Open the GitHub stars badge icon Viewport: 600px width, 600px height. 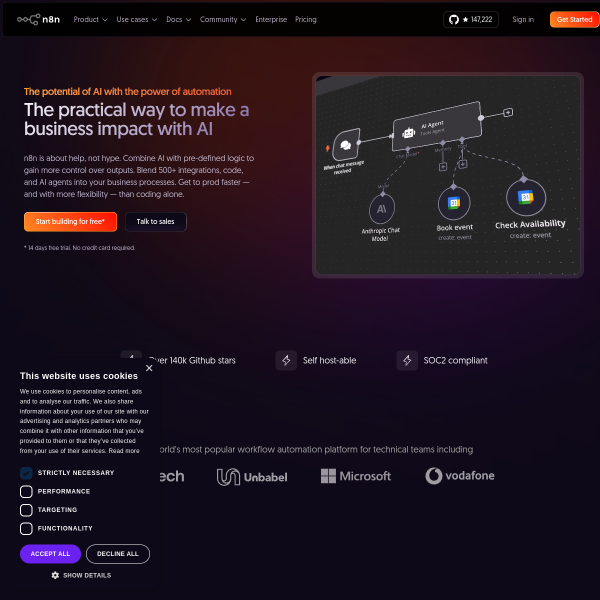point(453,20)
